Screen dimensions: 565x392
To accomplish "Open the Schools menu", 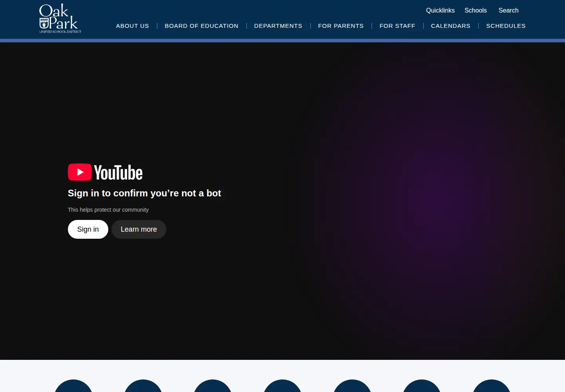I will [476, 10].
